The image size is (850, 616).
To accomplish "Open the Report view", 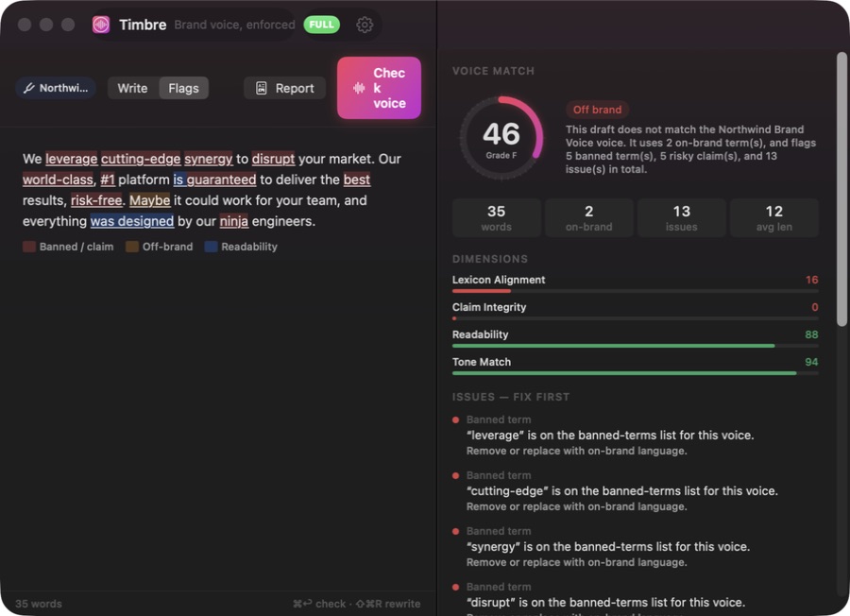I will click(284, 88).
